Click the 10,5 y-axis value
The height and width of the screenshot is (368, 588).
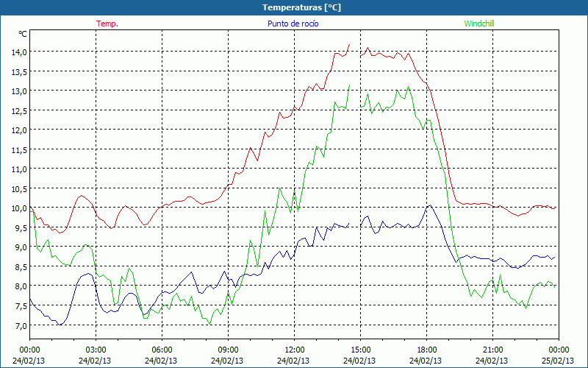click(19, 189)
